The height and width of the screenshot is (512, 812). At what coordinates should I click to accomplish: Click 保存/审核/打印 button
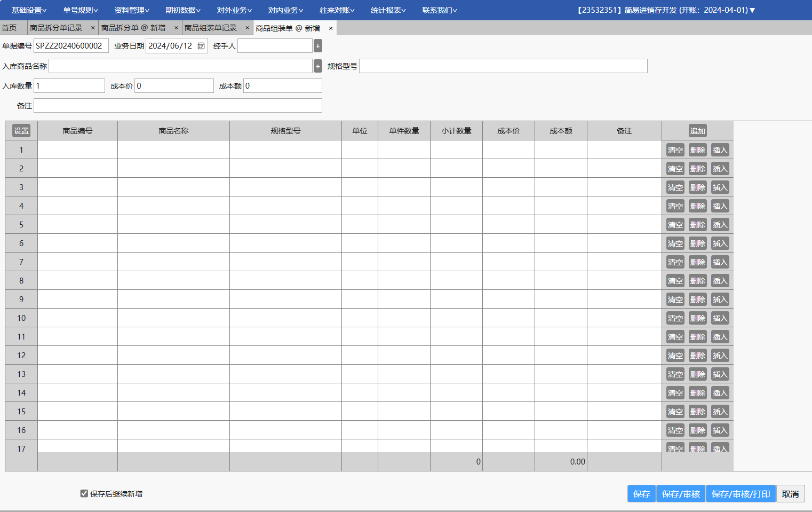tap(741, 494)
